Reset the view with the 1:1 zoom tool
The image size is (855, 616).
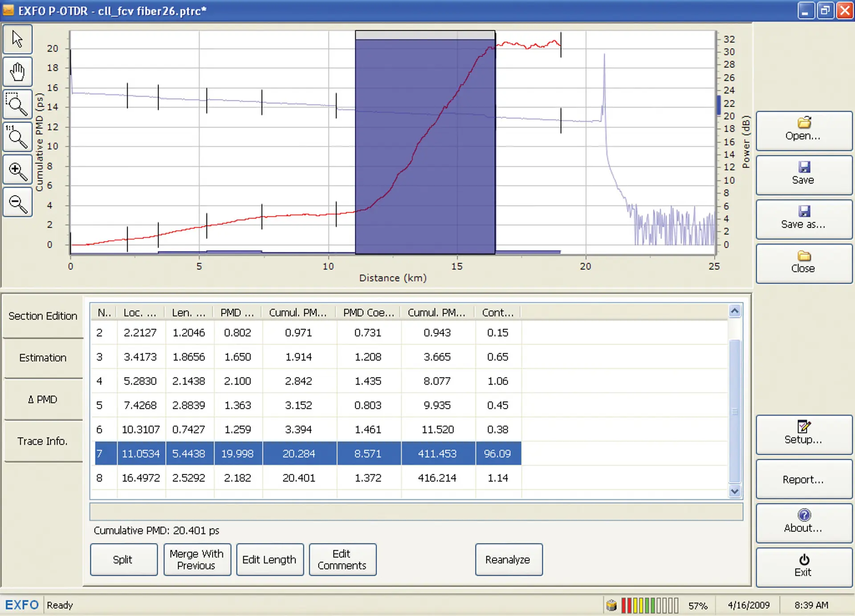tap(17, 136)
